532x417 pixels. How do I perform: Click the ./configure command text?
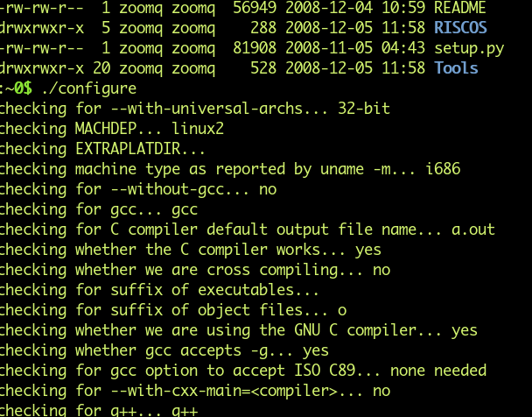click(88, 88)
